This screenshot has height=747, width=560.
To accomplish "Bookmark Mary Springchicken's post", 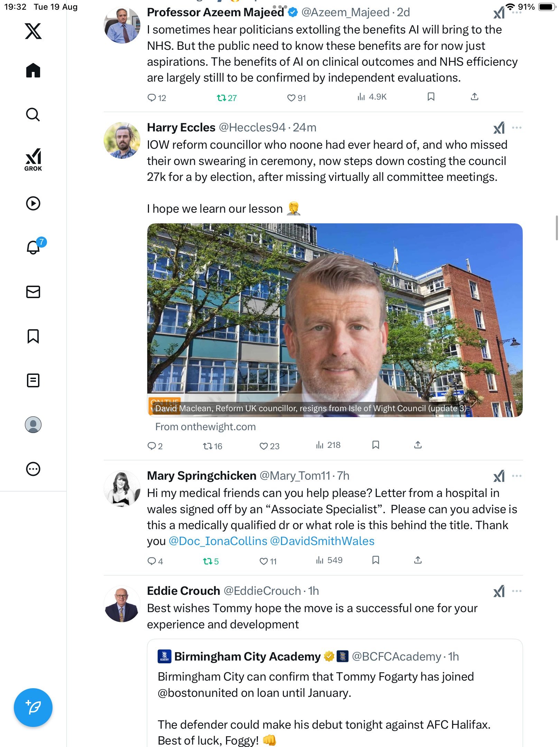I will [x=376, y=560].
